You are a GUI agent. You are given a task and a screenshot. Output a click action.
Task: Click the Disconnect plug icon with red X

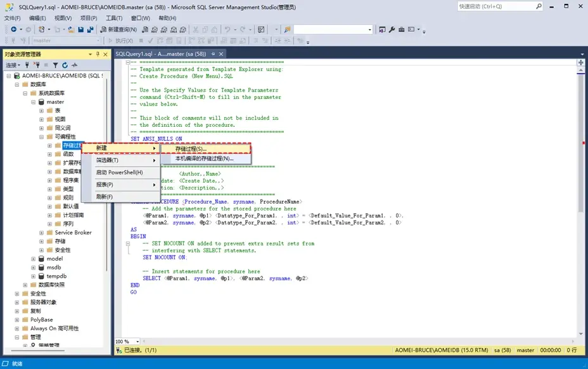(x=37, y=65)
